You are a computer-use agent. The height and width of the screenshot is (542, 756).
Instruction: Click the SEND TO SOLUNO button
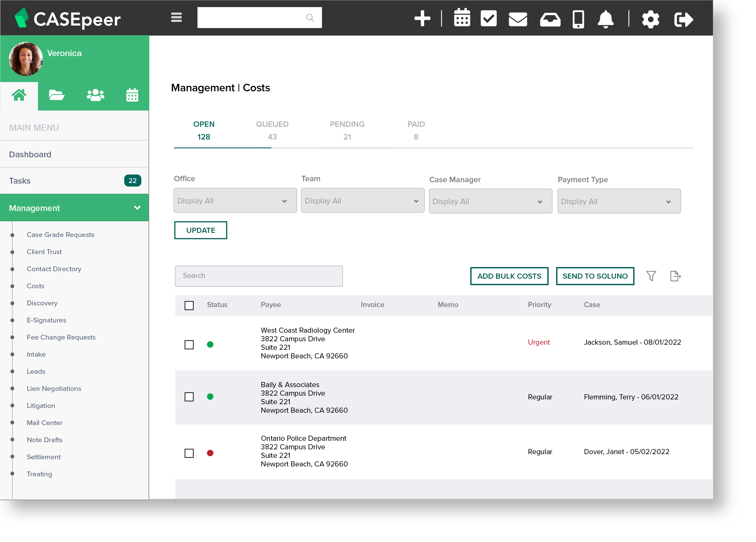click(595, 276)
